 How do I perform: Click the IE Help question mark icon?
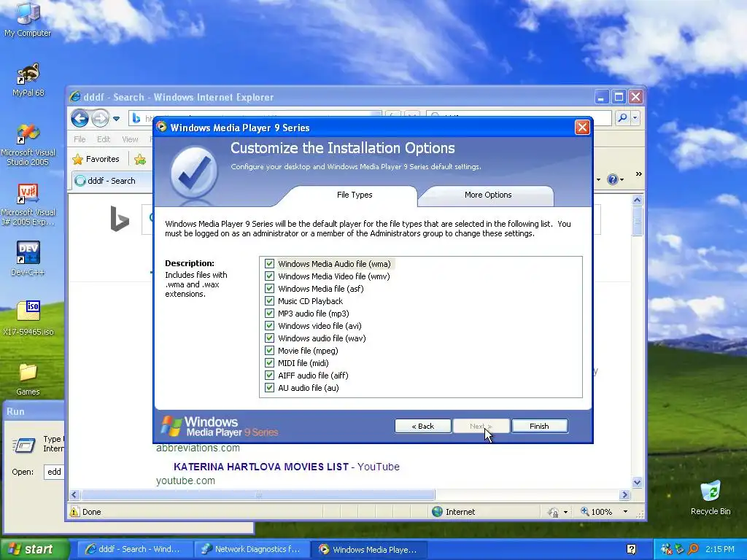tap(612, 179)
